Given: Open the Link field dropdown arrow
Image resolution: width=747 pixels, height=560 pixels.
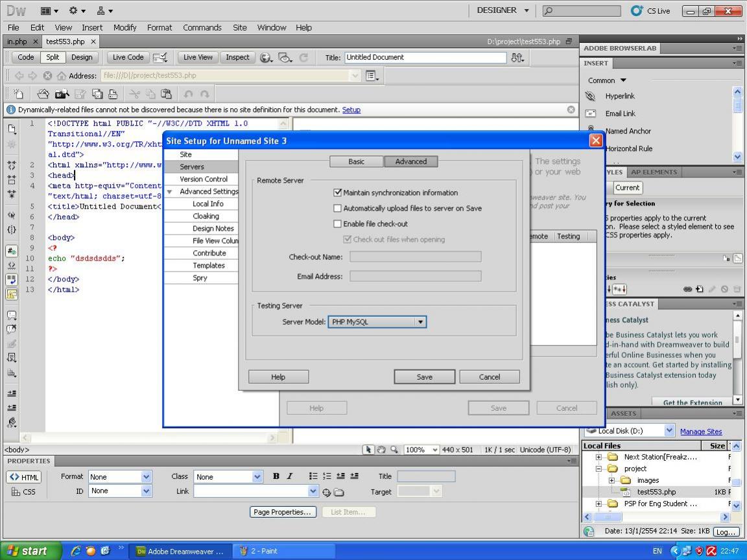Looking at the screenshot, I should pyautogui.click(x=313, y=491).
